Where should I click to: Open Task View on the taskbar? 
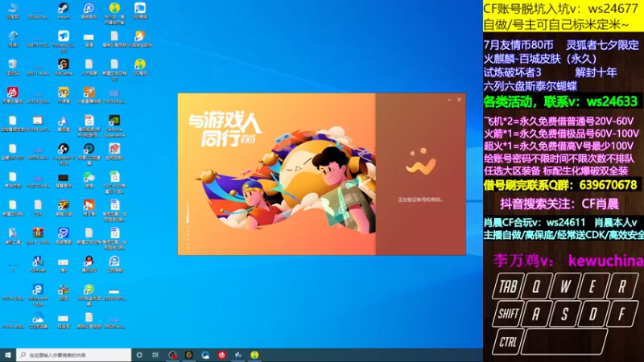pyautogui.click(x=155, y=355)
